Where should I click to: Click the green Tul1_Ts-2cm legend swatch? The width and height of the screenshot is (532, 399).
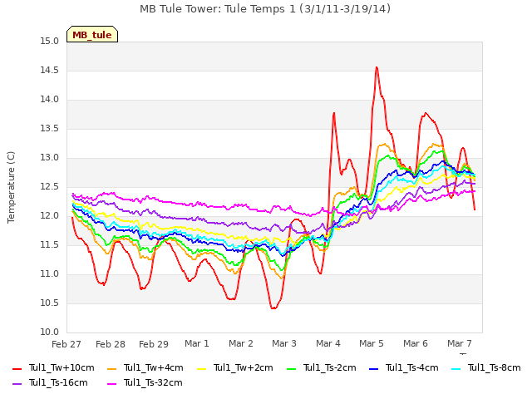pos(292,369)
